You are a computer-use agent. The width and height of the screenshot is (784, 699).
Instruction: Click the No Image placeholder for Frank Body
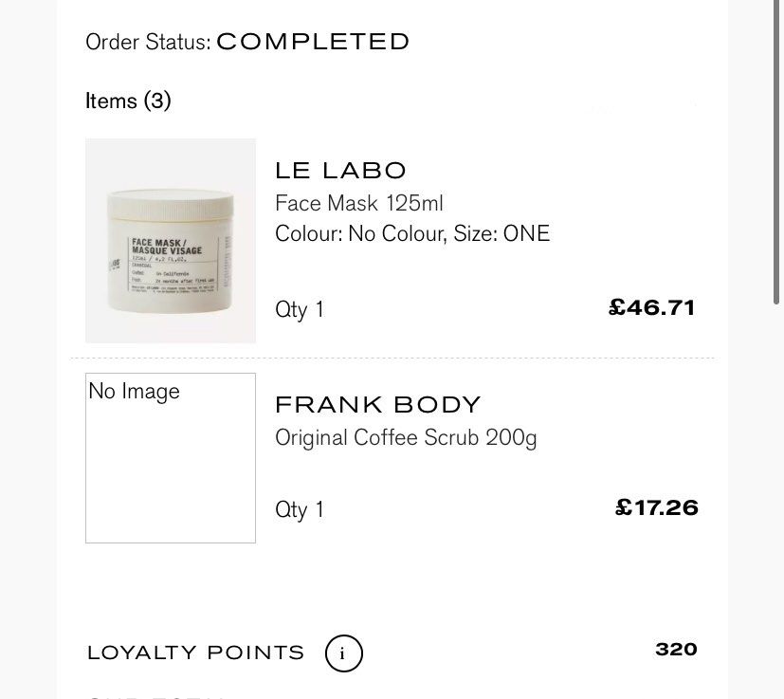point(171,458)
